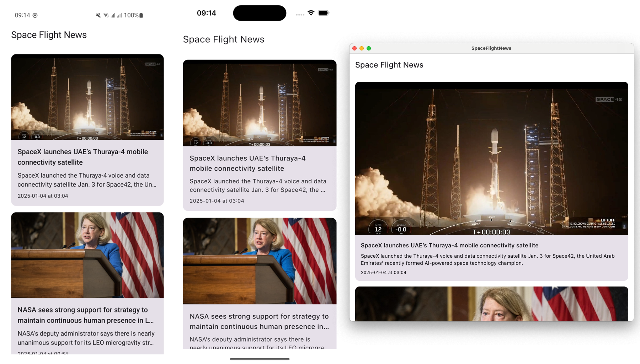Tap the Wi-Fi icon in the iPhone status bar
Viewport: 640px width, 364px height.
(311, 13)
